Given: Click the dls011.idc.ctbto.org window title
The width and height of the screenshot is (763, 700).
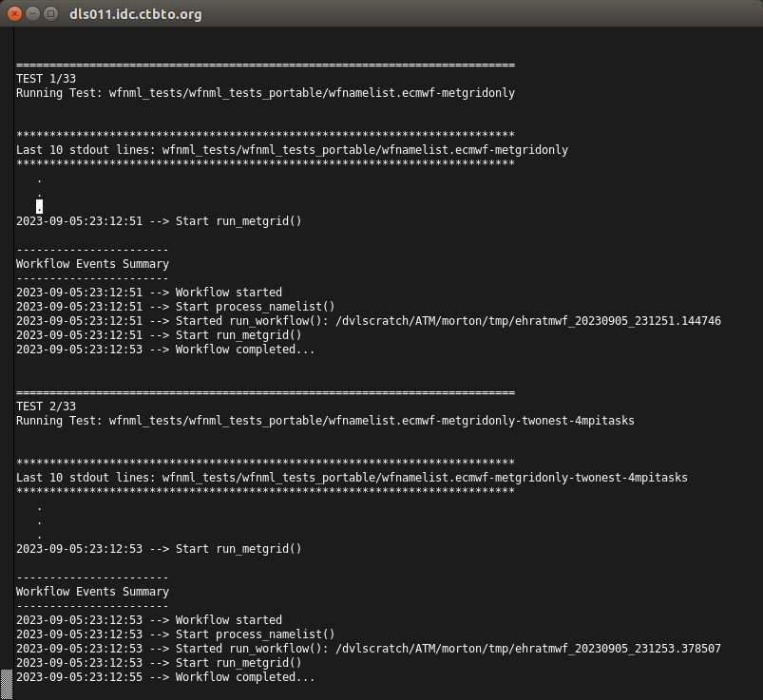Looking at the screenshot, I should (x=135, y=14).
